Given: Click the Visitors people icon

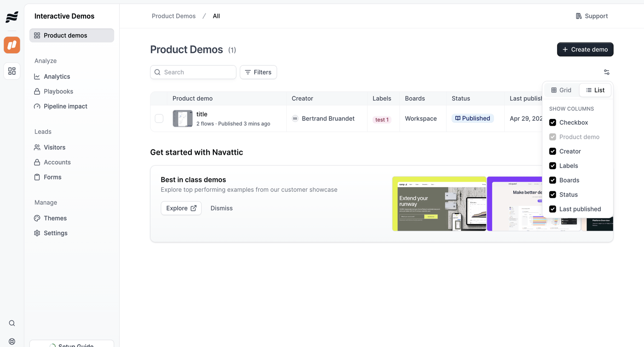Looking at the screenshot, I should [37, 147].
